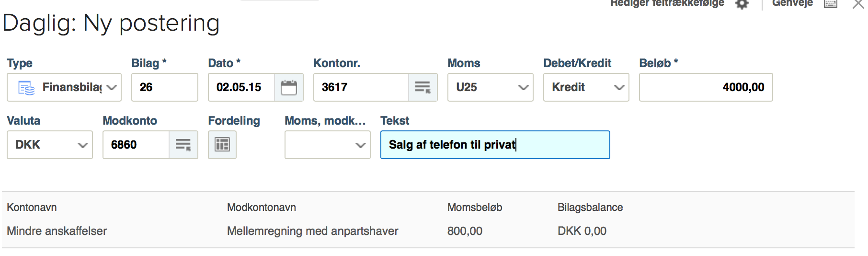Open the Dato calendar picker
The image size is (868, 256).
tap(288, 87)
